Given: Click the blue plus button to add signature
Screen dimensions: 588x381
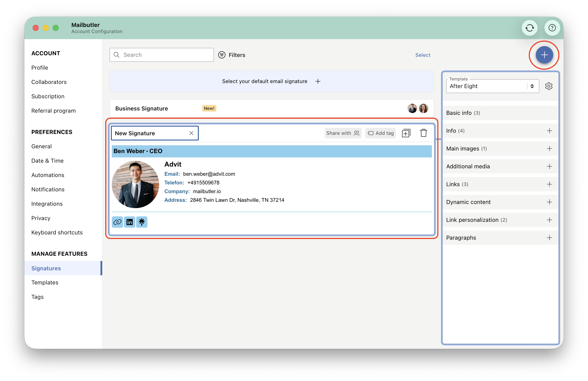Looking at the screenshot, I should [544, 55].
